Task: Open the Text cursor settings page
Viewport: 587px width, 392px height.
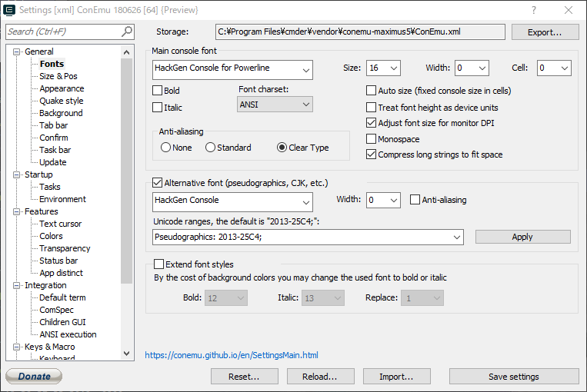Action: coord(60,224)
